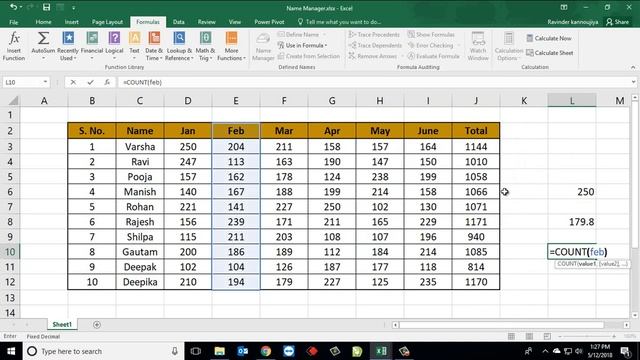Click Create from Selection
Image resolution: width=640 pixels, height=360 pixels.
pos(309,56)
